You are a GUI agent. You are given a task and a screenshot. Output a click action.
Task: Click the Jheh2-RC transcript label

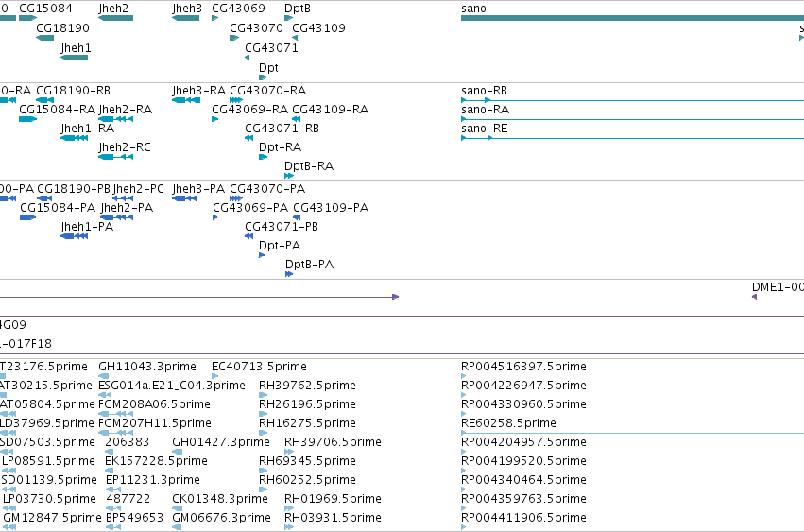pos(125,147)
